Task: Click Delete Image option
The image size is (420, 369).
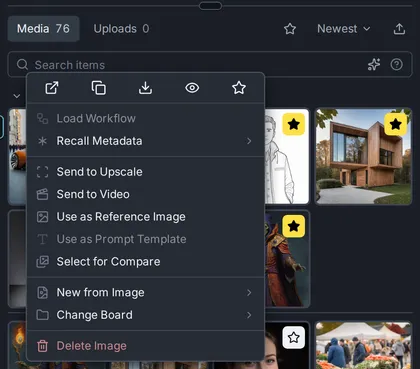Action: (145, 346)
